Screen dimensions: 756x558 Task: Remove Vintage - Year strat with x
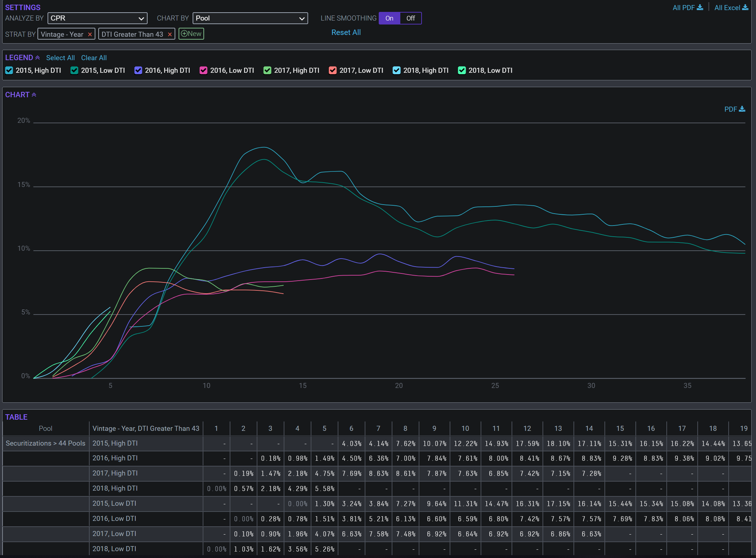[90, 35]
